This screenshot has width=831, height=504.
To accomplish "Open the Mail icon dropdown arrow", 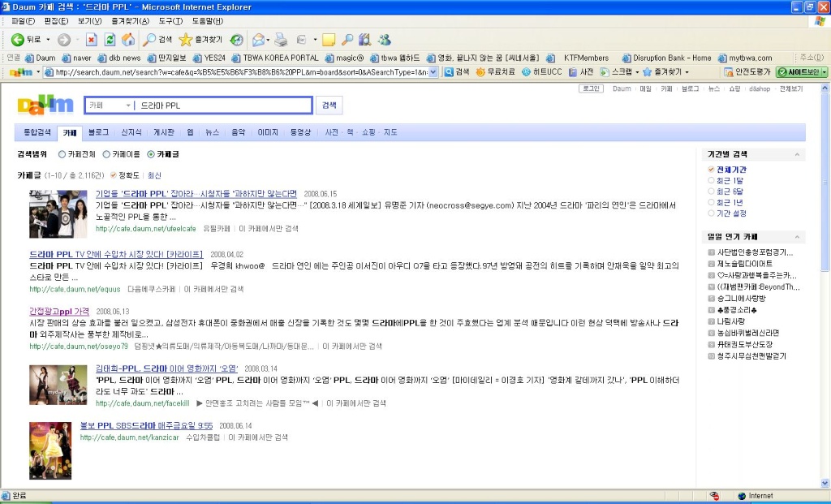I will click(x=268, y=40).
